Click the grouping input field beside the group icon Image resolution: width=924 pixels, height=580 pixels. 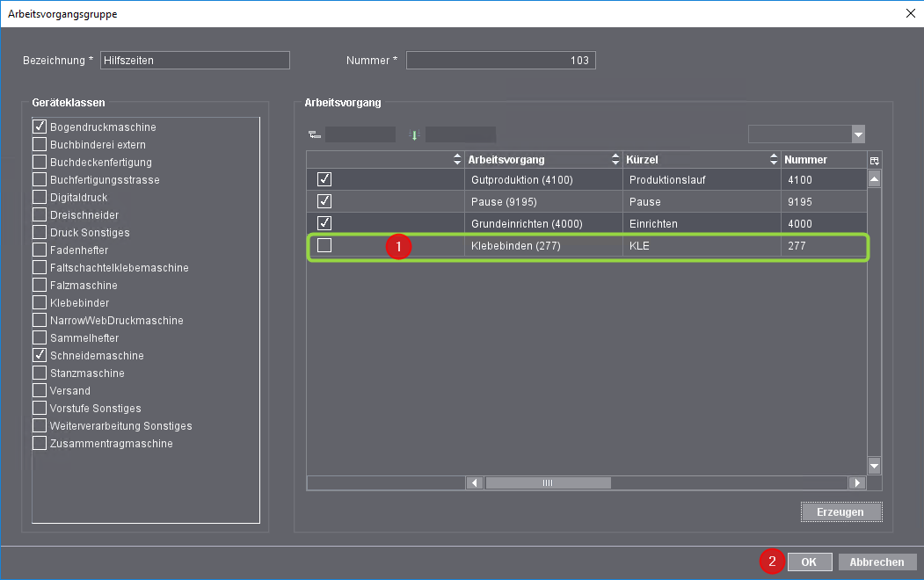click(360, 134)
